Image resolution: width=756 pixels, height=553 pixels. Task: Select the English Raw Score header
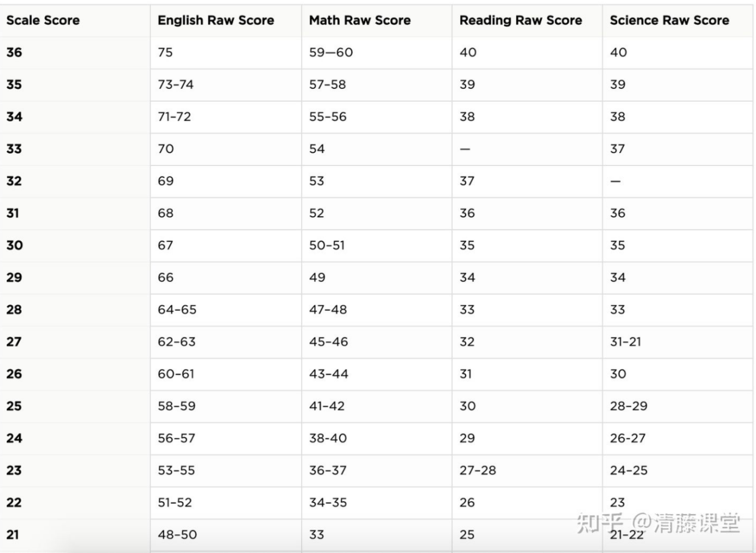tap(215, 20)
